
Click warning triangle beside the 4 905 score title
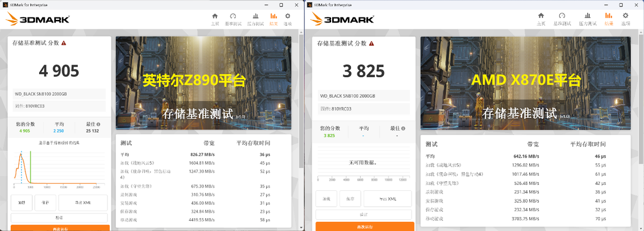click(x=64, y=43)
